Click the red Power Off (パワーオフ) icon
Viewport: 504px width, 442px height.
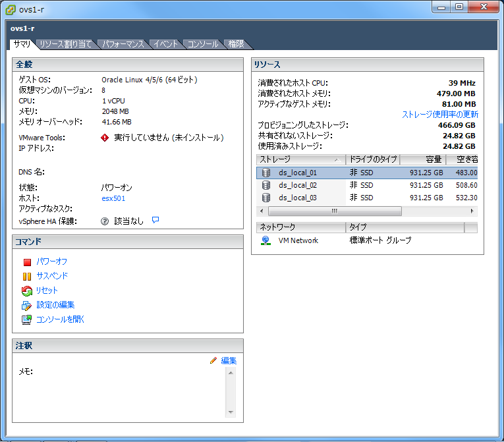click(x=27, y=262)
